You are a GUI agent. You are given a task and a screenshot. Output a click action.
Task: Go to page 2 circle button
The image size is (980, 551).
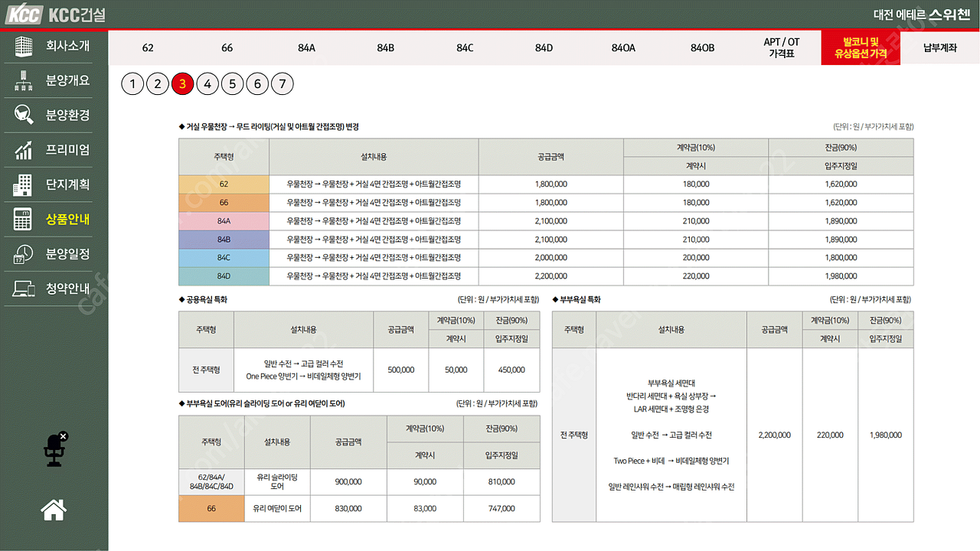[x=157, y=84]
